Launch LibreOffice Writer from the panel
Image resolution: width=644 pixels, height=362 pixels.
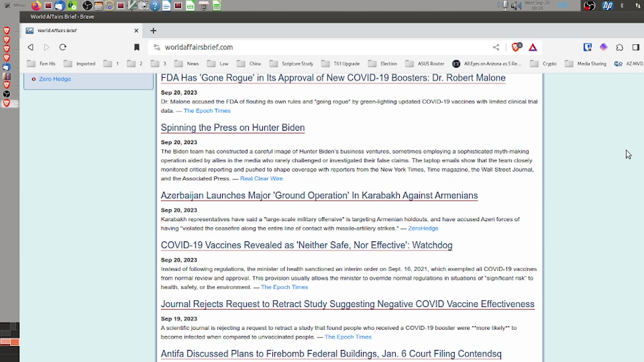point(166,6)
